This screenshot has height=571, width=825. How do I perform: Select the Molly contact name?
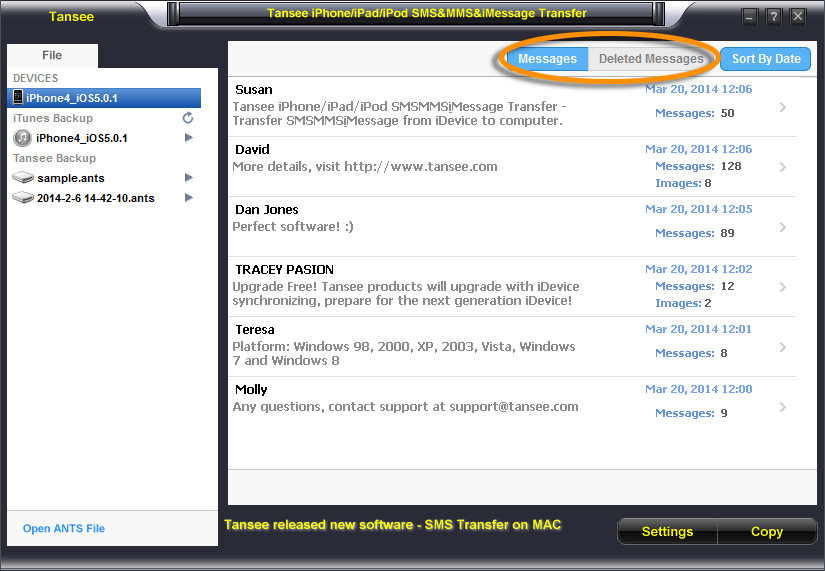251,389
